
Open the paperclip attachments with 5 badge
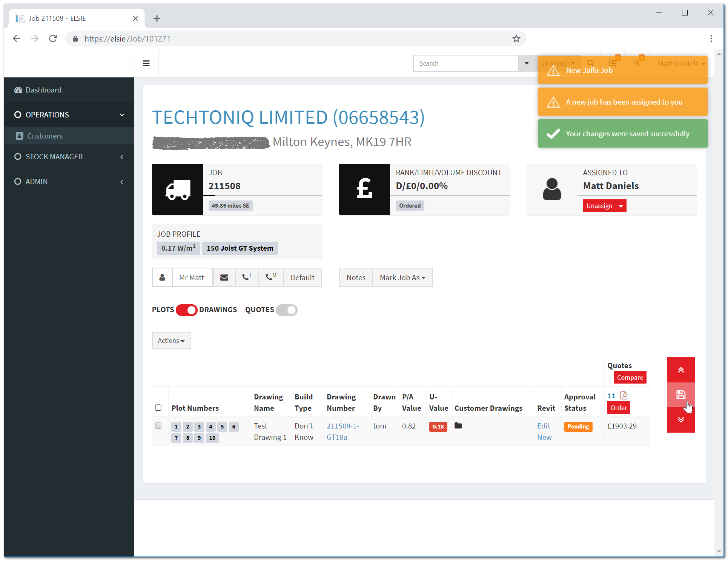pos(637,63)
